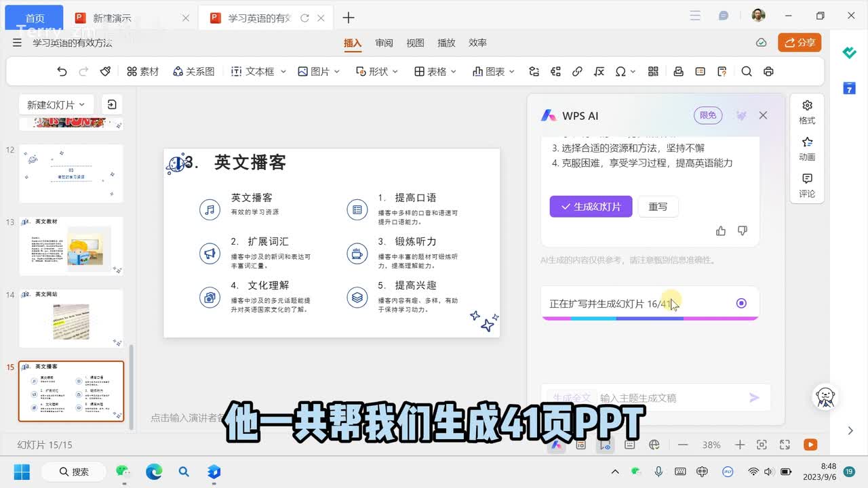
Task: Switch to the 视图 view tab
Action: click(x=415, y=43)
